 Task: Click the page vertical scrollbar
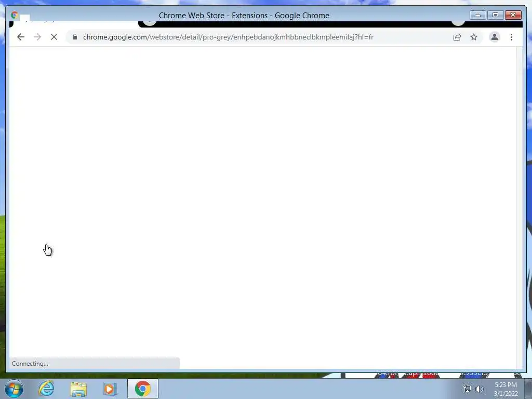519,208
